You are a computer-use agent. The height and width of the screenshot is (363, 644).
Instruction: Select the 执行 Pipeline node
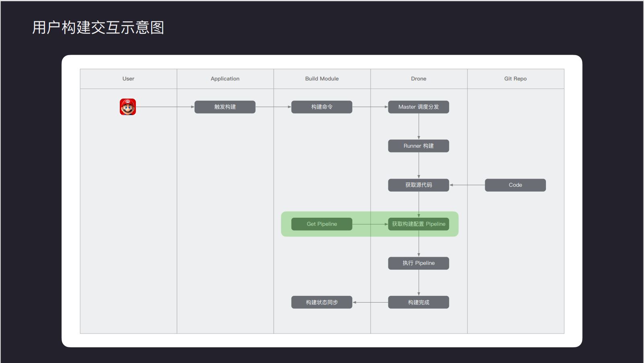418,263
